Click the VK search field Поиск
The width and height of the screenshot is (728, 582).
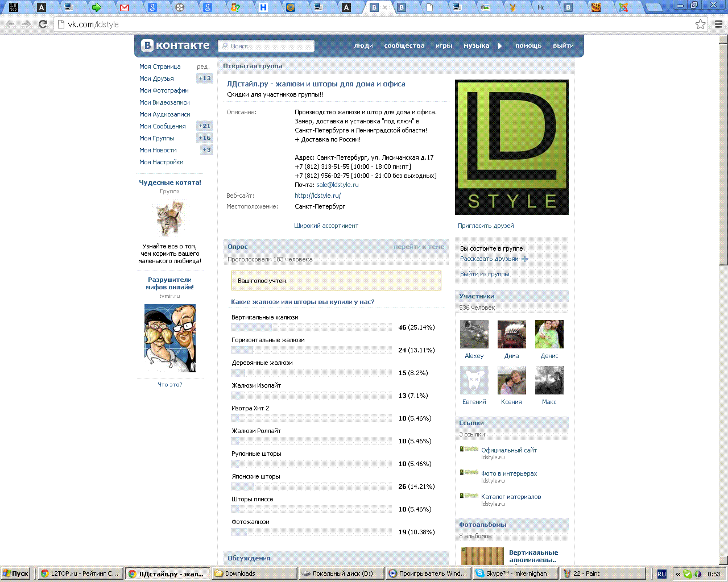(x=266, y=46)
